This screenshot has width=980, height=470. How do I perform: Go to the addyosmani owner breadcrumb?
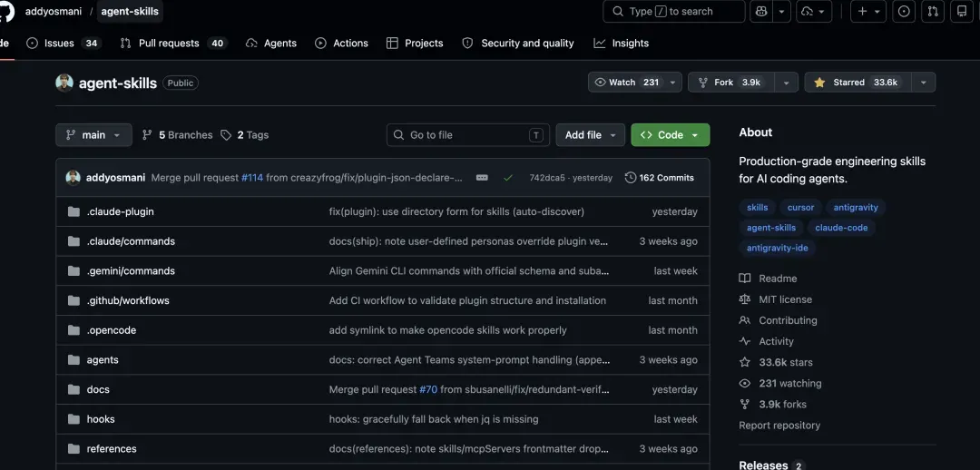point(54,11)
